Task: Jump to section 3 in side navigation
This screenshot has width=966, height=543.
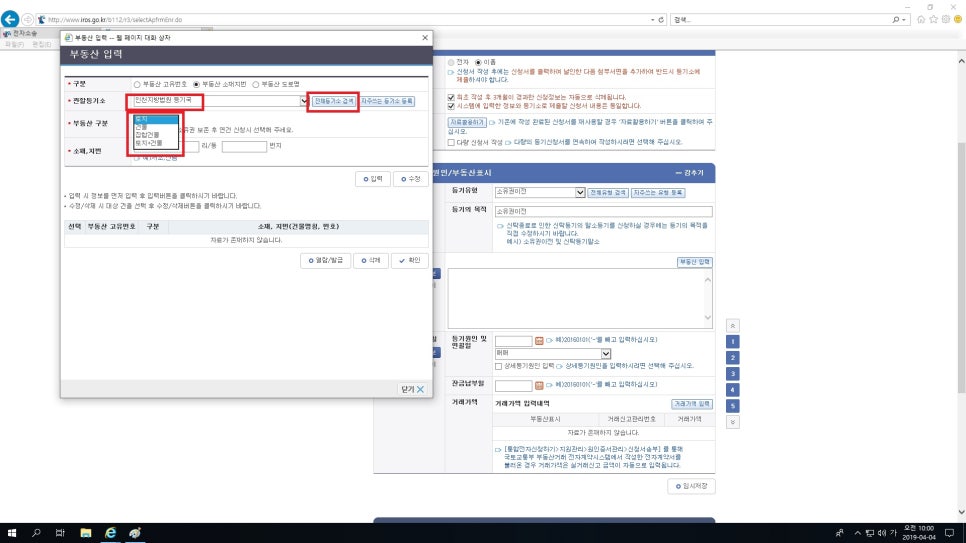Action: click(733, 374)
